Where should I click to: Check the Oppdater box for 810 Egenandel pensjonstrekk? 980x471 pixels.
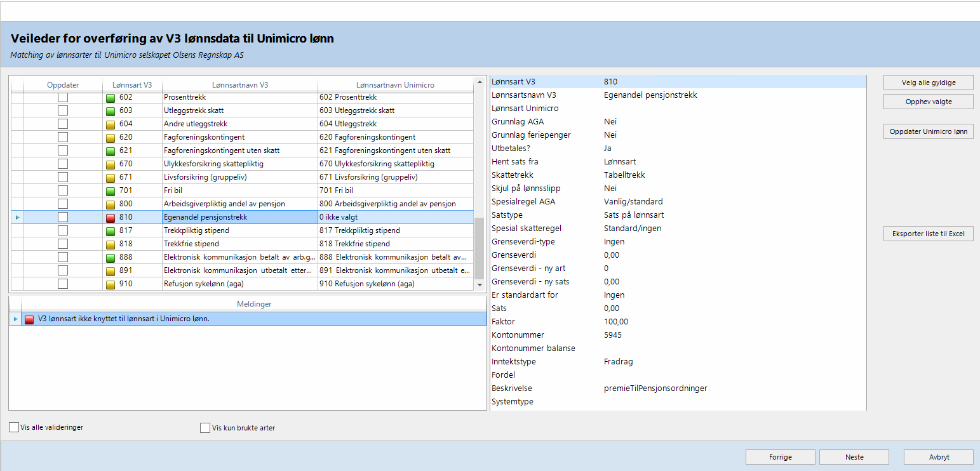point(63,217)
